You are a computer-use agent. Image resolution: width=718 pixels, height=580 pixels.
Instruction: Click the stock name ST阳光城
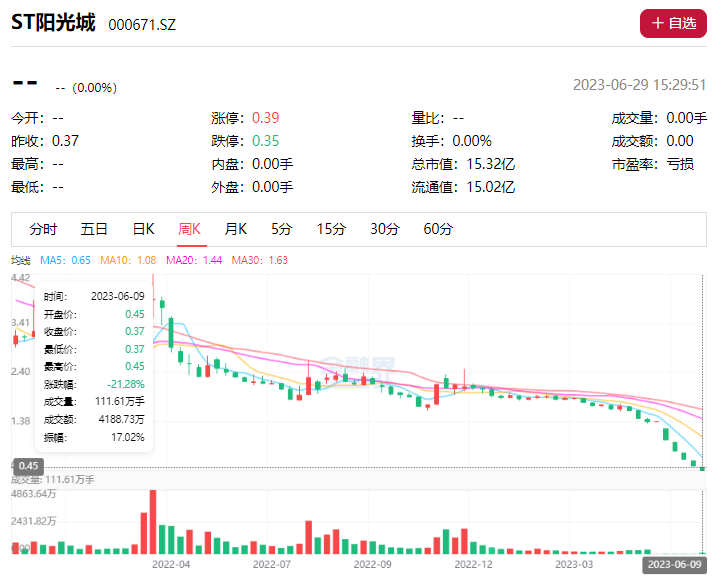tap(53, 22)
